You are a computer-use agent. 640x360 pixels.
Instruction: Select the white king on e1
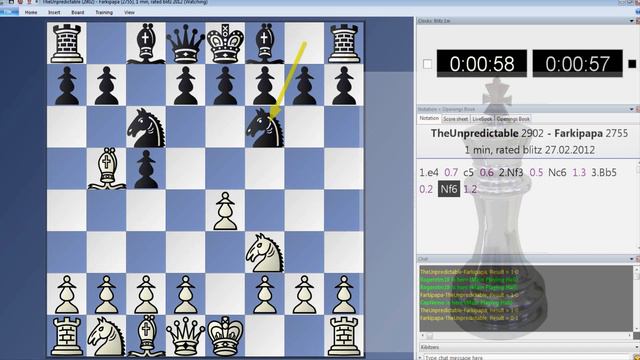point(225,336)
